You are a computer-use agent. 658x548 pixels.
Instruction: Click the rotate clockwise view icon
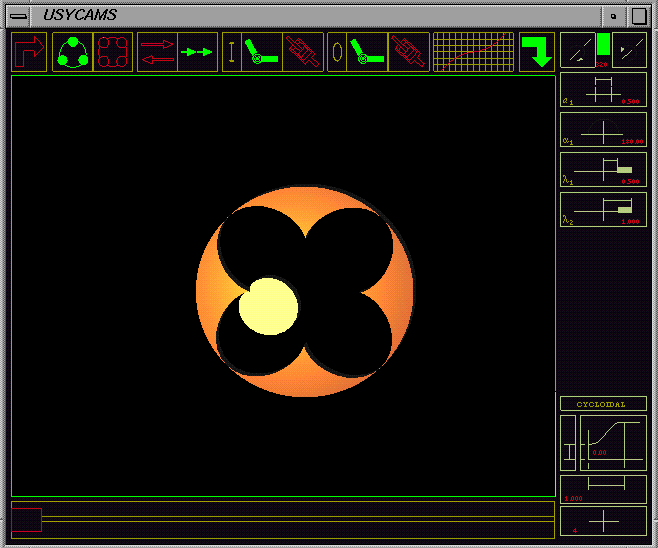[x=629, y=50]
